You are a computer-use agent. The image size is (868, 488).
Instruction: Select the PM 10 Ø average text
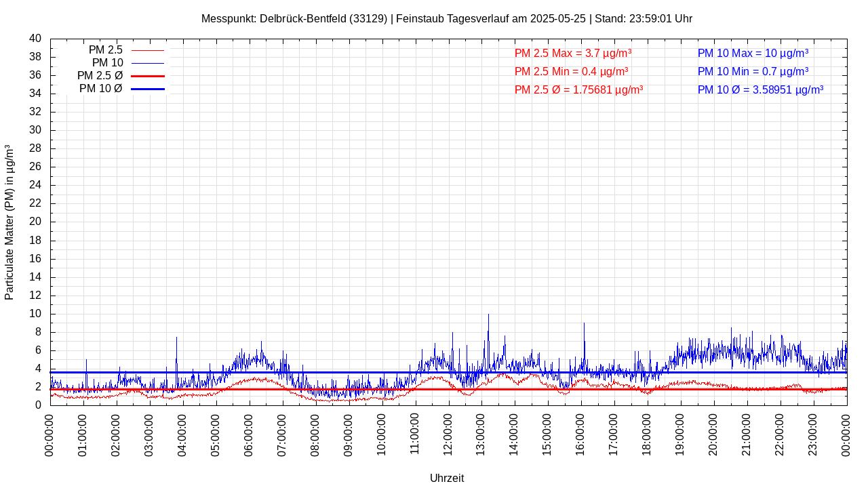pos(760,89)
